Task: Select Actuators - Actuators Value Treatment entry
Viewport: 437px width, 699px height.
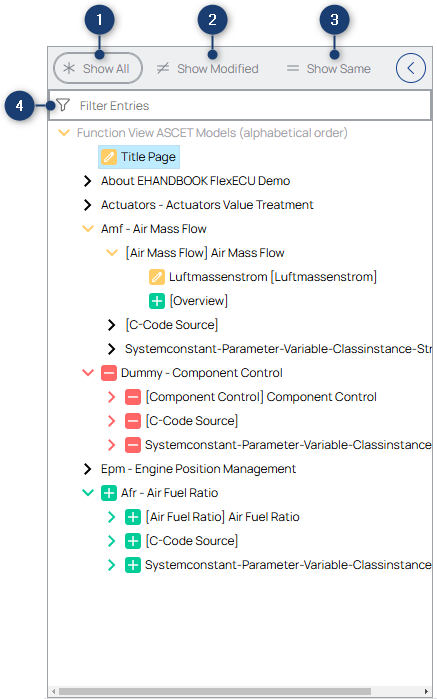Action: (207, 205)
